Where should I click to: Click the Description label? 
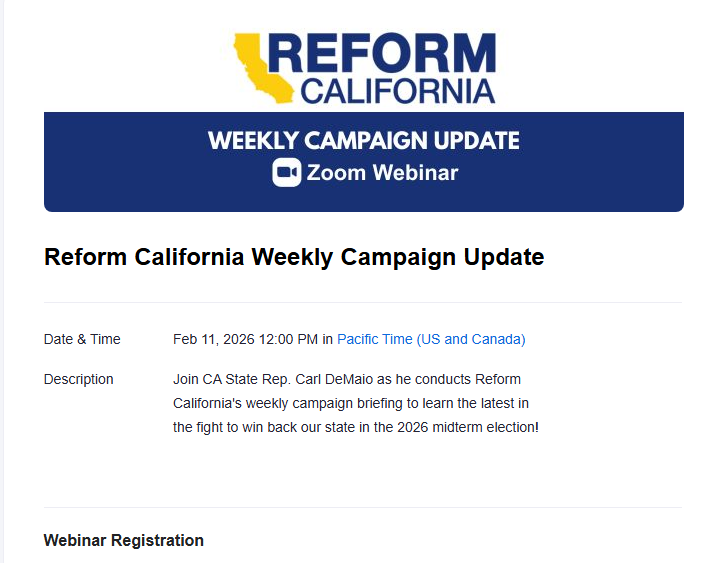(79, 379)
